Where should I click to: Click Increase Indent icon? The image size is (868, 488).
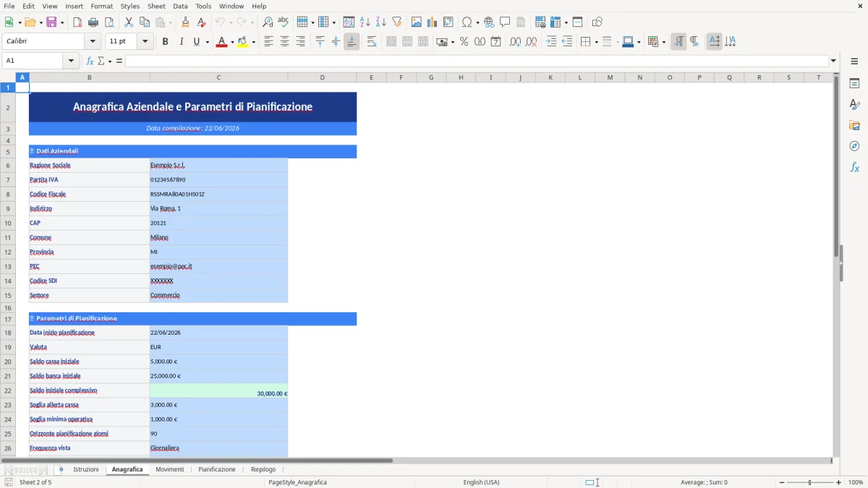[551, 42]
